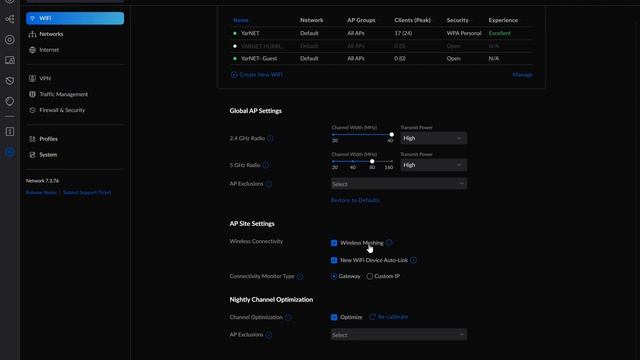Click the info icon by Nightly Optimization AP Exclusions
The width and height of the screenshot is (640, 360).
pyautogui.click(x=269, y=335)
